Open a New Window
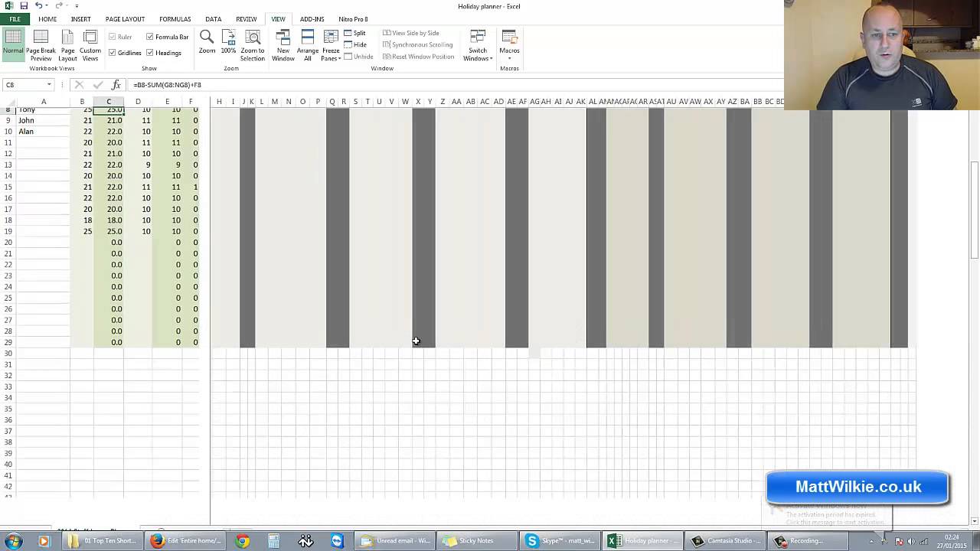The width and height of the screenshot is (980, 551). pos(283,45)
